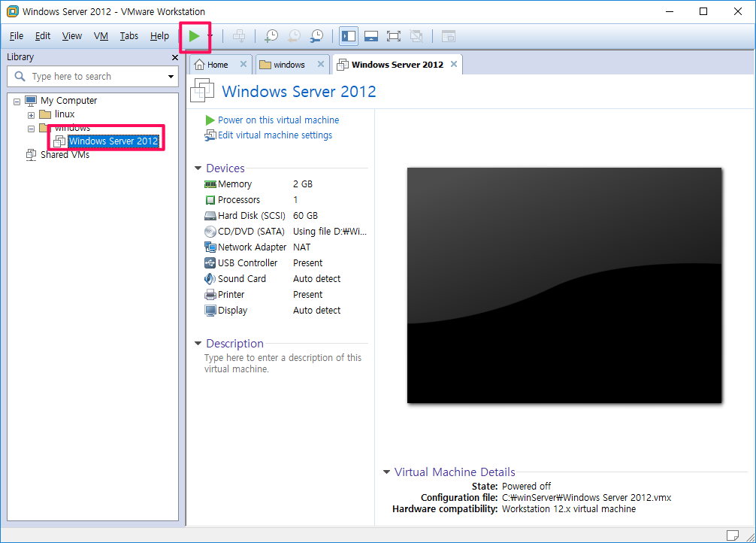Click Power on this virtual machine link
Image resolution: width=756 pixels, height=543 pixels.
click(278, 120)
